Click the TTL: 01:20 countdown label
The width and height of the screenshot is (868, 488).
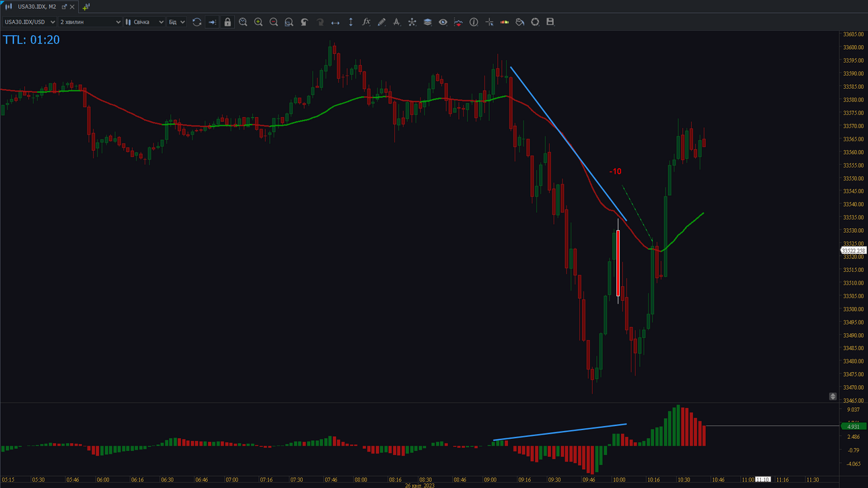click(31, 40)
